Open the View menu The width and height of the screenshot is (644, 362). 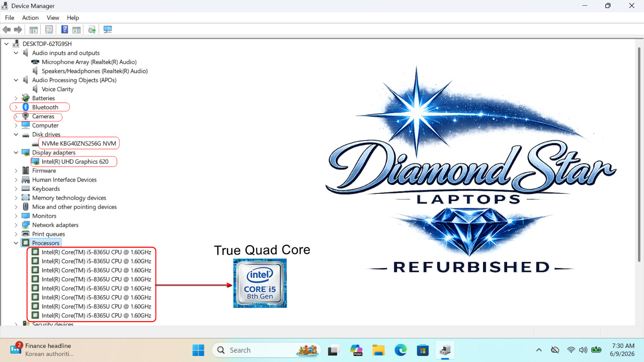pos(53,18)
